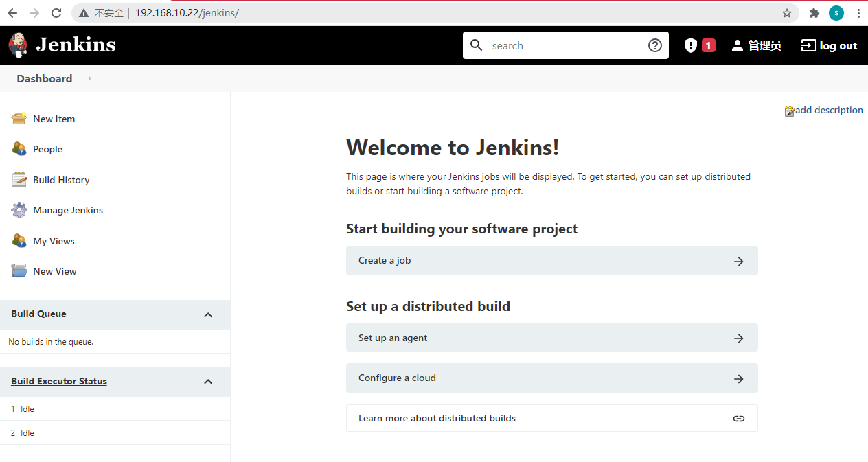Collapse the Build Queue panel
This screenshot has height=462, width=868.
[x=208, y=314]
